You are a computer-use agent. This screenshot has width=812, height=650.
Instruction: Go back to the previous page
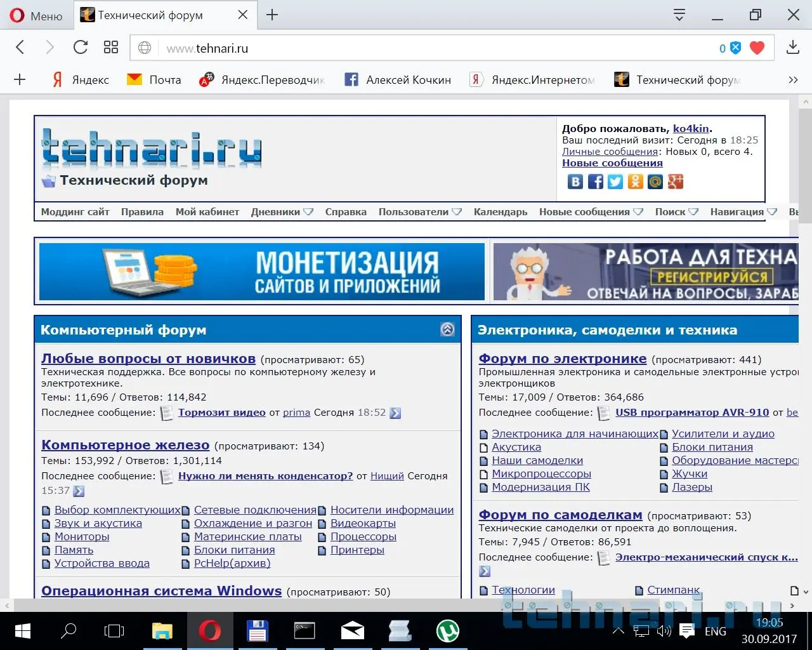click(x=20, y=47)
